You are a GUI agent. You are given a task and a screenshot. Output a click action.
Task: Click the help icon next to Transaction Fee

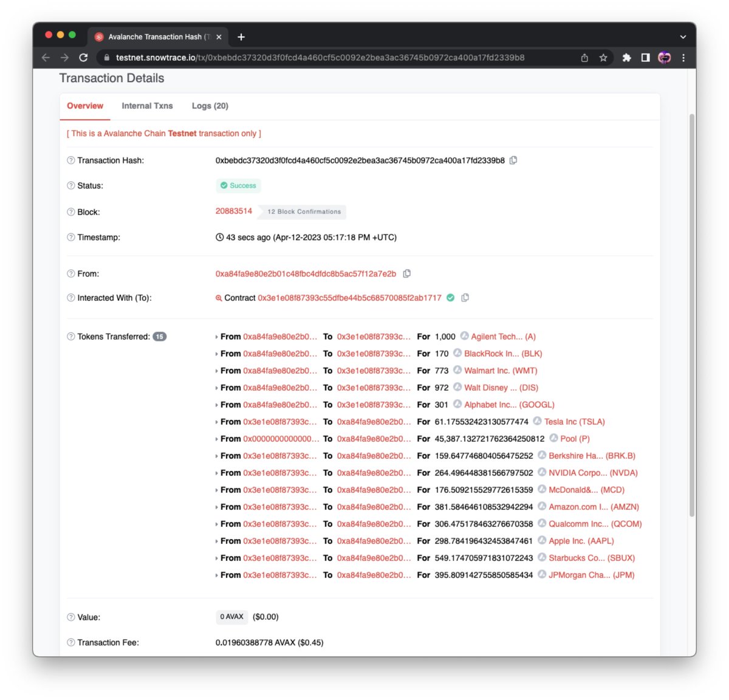pos(71,643)
